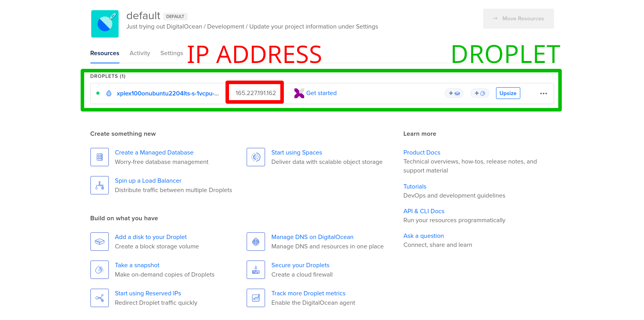
Task: Open Track more Droplet metrics link
Action: pos(308,293)
